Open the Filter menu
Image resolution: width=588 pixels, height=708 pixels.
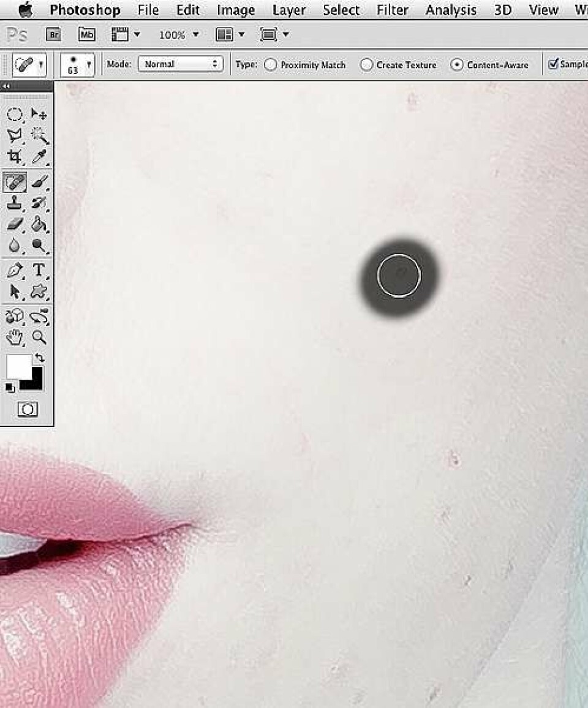393,10
